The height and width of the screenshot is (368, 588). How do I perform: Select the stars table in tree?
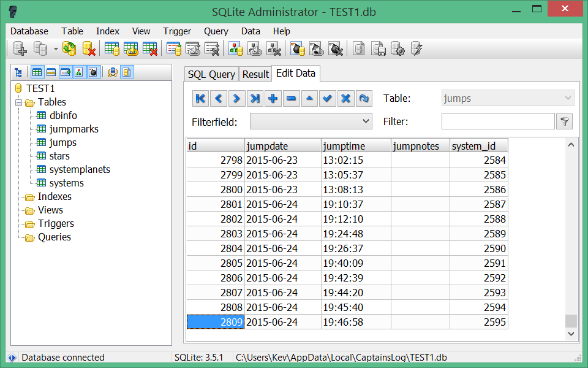(59, 156)
